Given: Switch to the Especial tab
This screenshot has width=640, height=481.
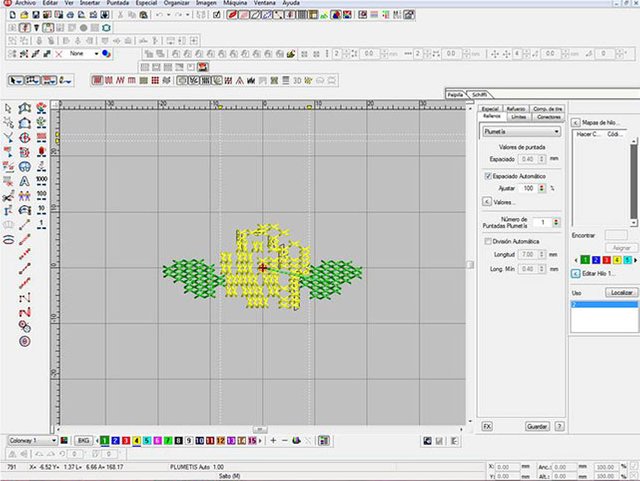Looking at the screenshot, I should point(490,109).
